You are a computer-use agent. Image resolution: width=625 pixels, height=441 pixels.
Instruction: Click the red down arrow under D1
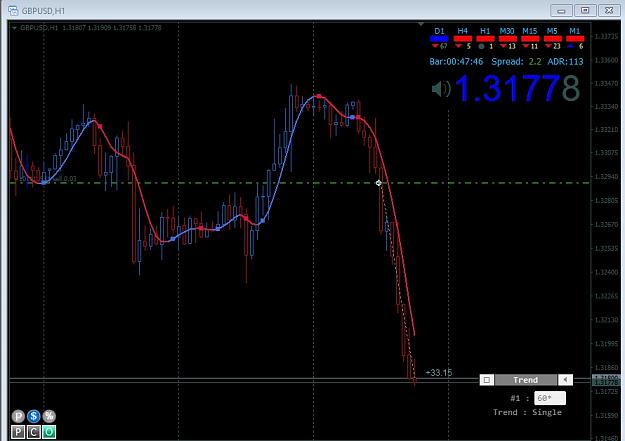[x=435, y=46]
